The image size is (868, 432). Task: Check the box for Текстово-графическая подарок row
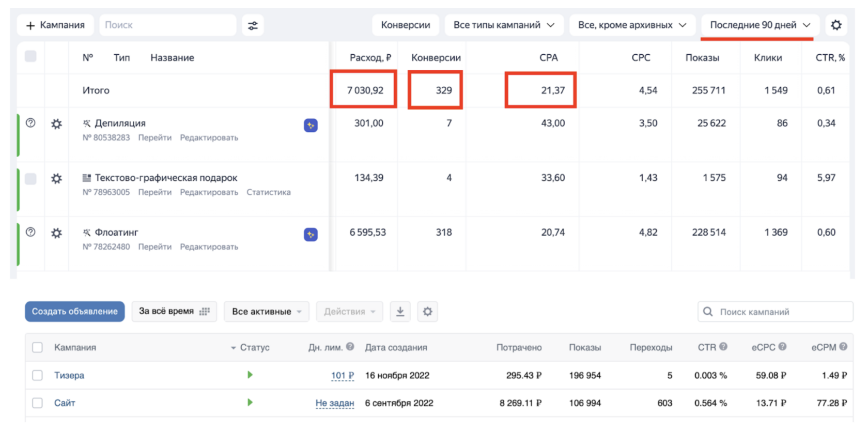tap(30, 179)
